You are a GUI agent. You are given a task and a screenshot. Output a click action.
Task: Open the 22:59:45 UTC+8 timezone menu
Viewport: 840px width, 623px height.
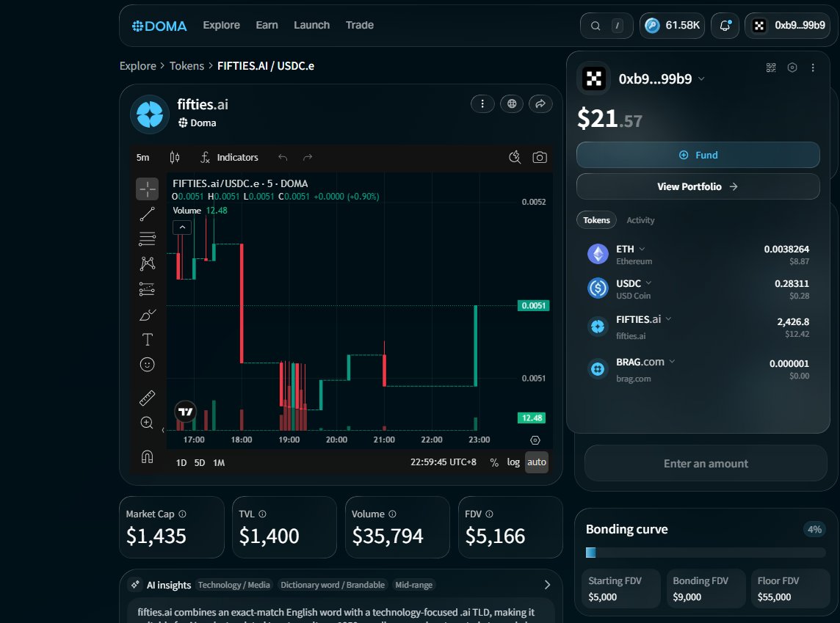(443, 462)
